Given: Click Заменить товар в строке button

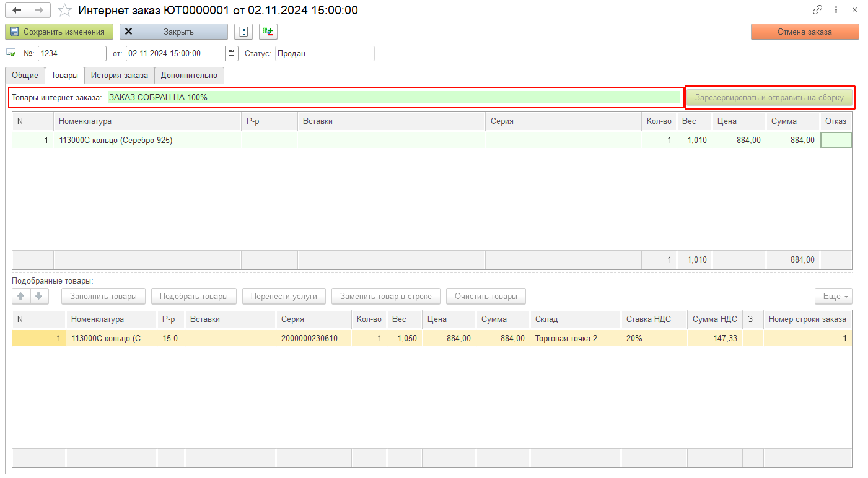Looking at the screenshot, I should click(x=386, y=296).
